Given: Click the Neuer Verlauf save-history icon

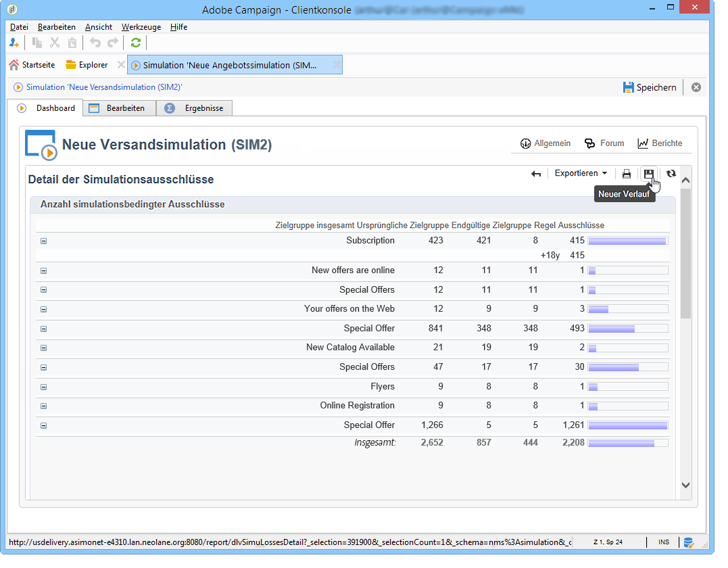Looking at the screenshot, I should 649,174.
